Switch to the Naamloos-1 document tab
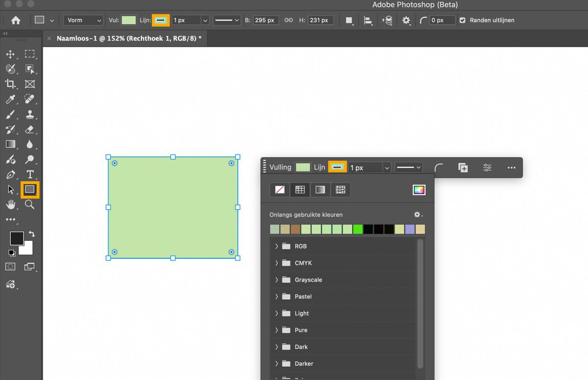588x380 pixels. pos(129,38)
